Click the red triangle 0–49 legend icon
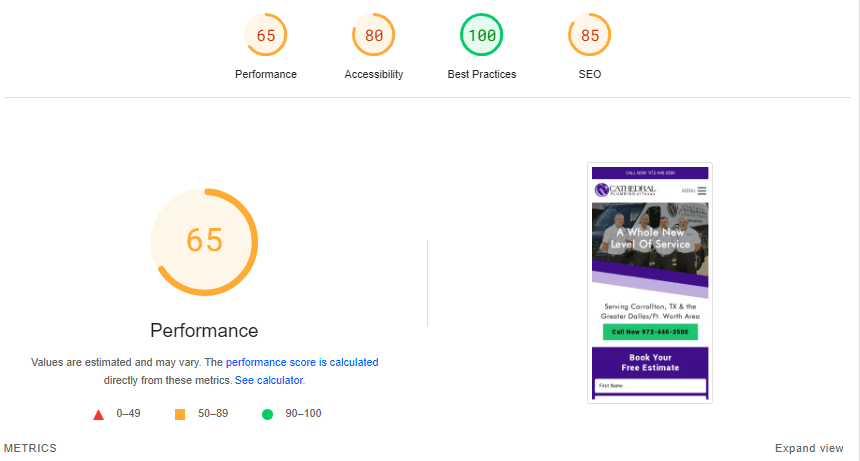 (x=98, y=415)
